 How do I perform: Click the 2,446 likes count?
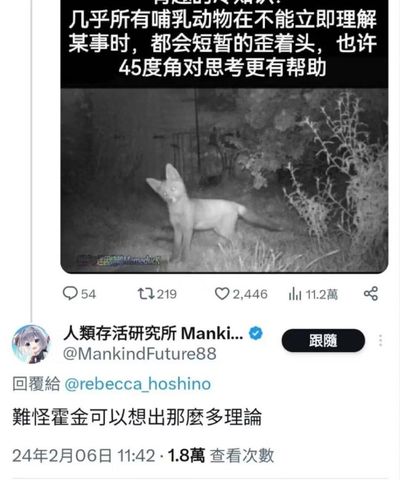point(250,294)
